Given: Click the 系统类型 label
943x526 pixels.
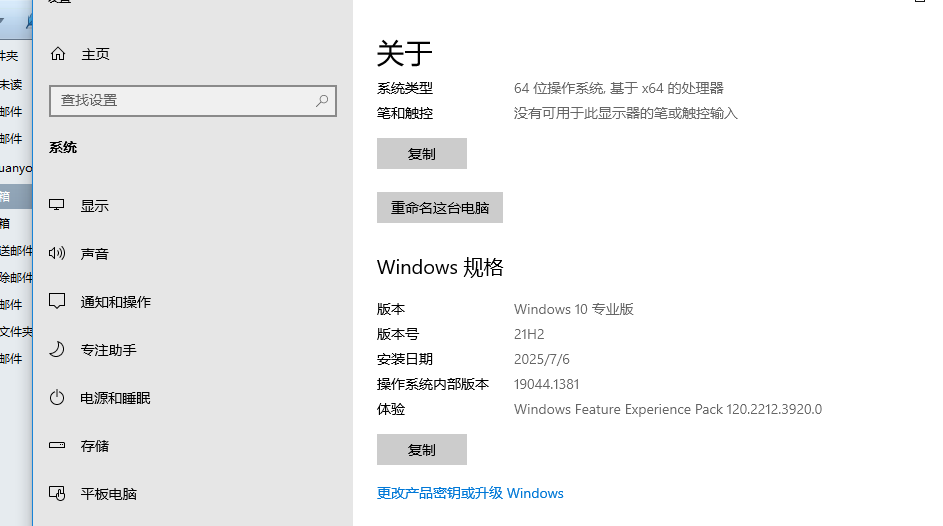Looking at the screenshot, I should point(405,88).
